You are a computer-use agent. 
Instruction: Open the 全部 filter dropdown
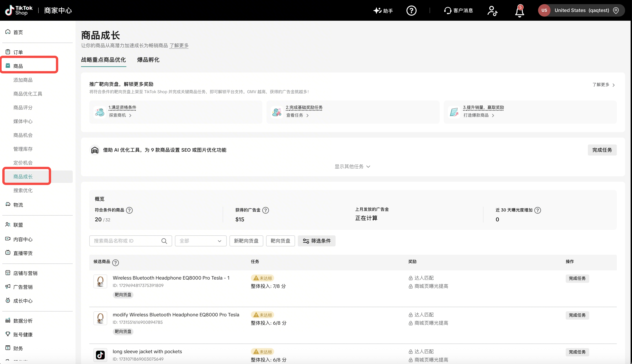200,241
